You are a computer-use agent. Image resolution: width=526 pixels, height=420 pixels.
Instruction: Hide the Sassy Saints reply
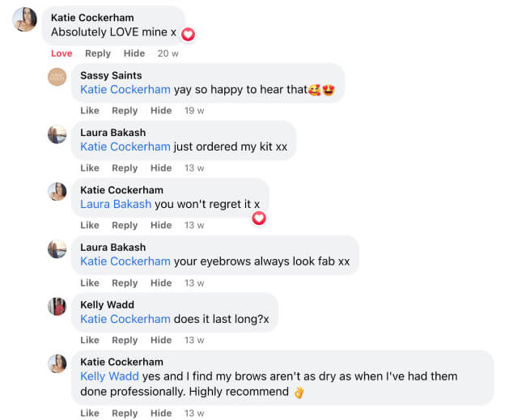click(x=161, y=111)
